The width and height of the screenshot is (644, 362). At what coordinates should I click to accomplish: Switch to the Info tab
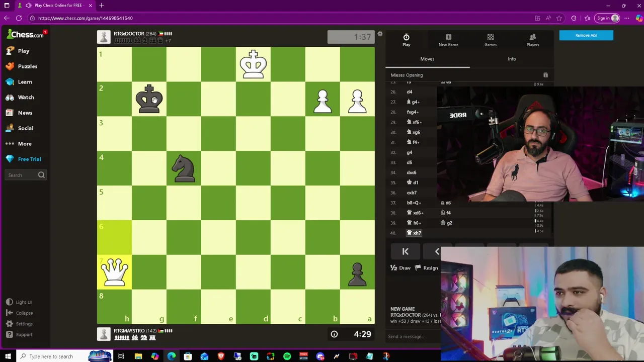pos(512,59)
